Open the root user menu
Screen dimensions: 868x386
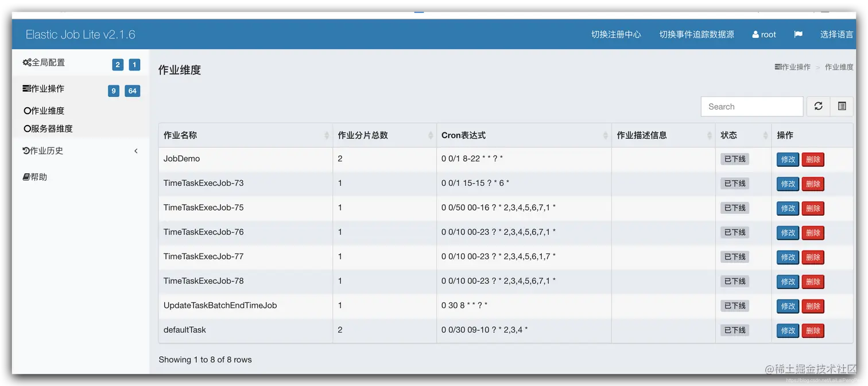click(x=764, y=34)
